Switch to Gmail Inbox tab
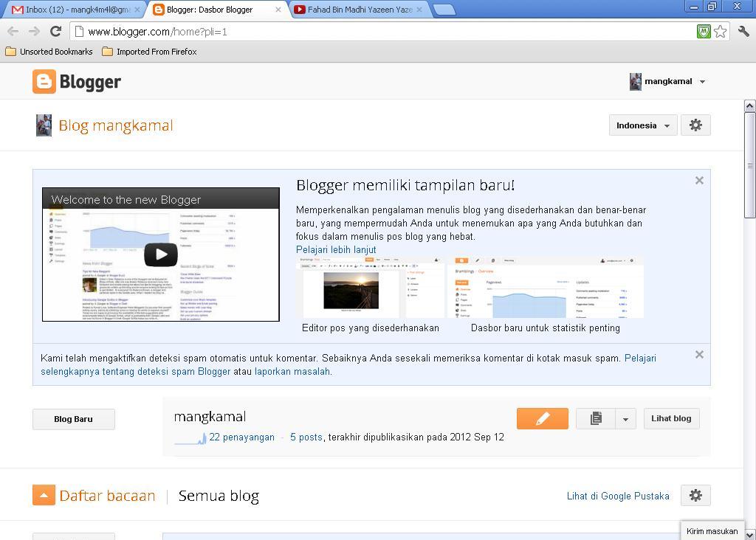Image resolution: width=756 pixels, height=540 pixels. (72, 10)
